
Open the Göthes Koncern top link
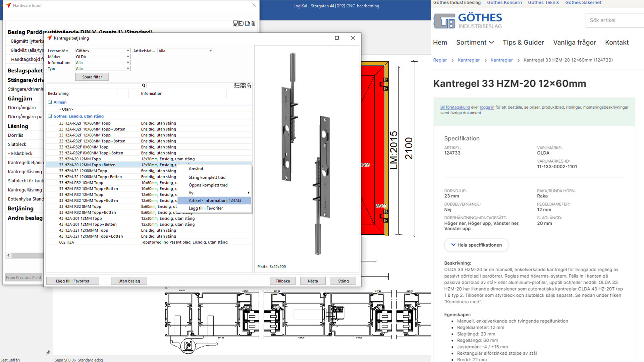click(x=504, y=3)
